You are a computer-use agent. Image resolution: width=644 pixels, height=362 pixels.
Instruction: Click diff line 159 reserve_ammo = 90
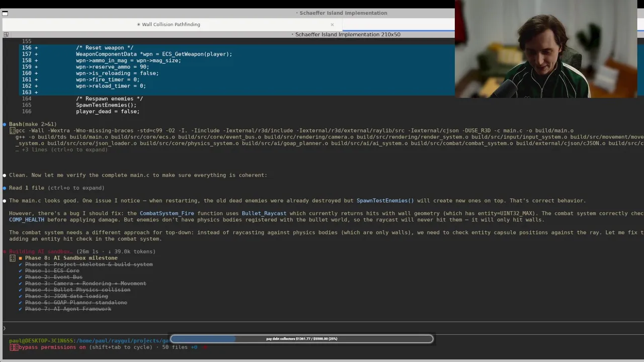[113, 67]
